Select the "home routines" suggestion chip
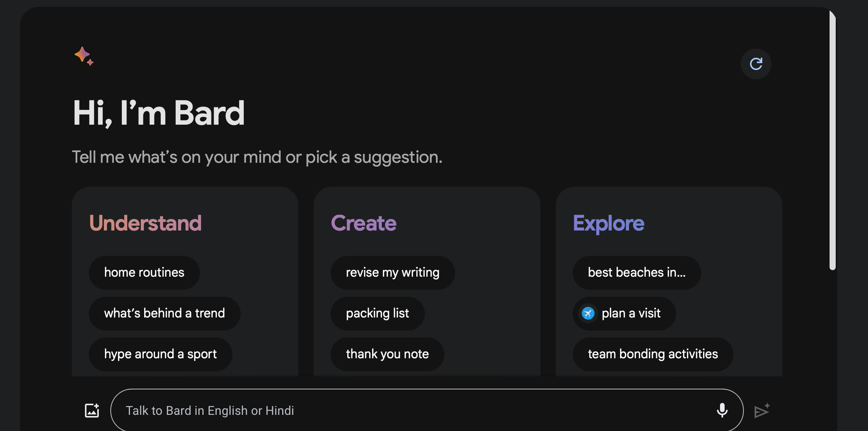This screenshot has width=868, height=431. [144, 272]
